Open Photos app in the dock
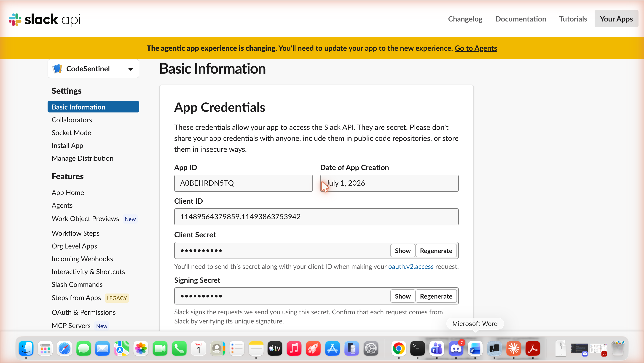The width and height of the screenshot is (644, 363). [141, 348]
